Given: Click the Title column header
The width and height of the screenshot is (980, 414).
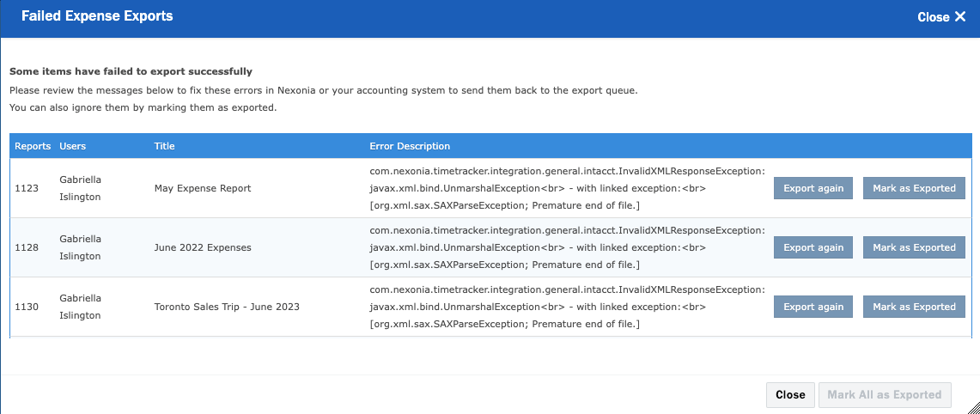Looking at the screenshot, I should pyautogui.click(x=164, y=146).
